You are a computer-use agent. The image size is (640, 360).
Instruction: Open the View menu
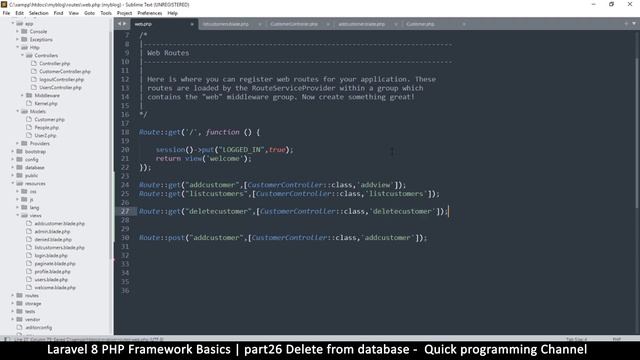tap(73, 13)
